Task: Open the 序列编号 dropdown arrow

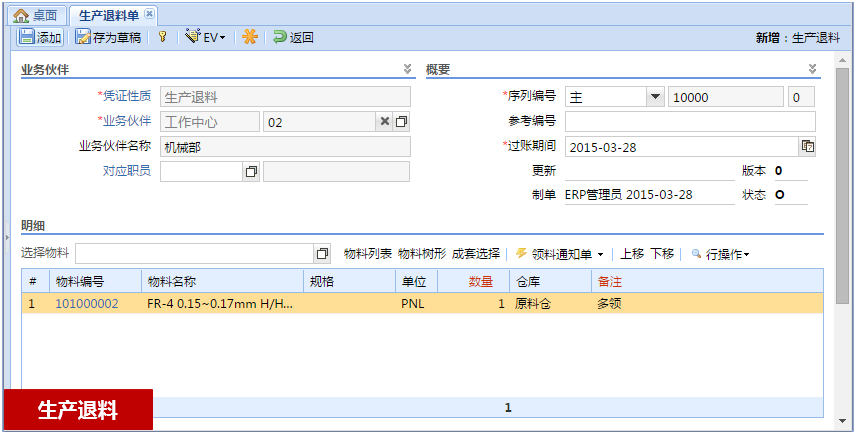Action: (655, 97)
